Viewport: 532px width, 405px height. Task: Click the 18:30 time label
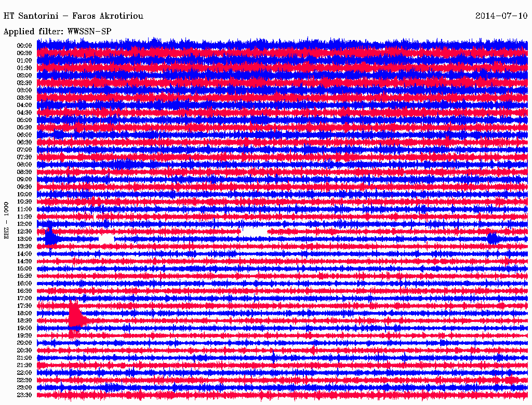pos(24,321)
